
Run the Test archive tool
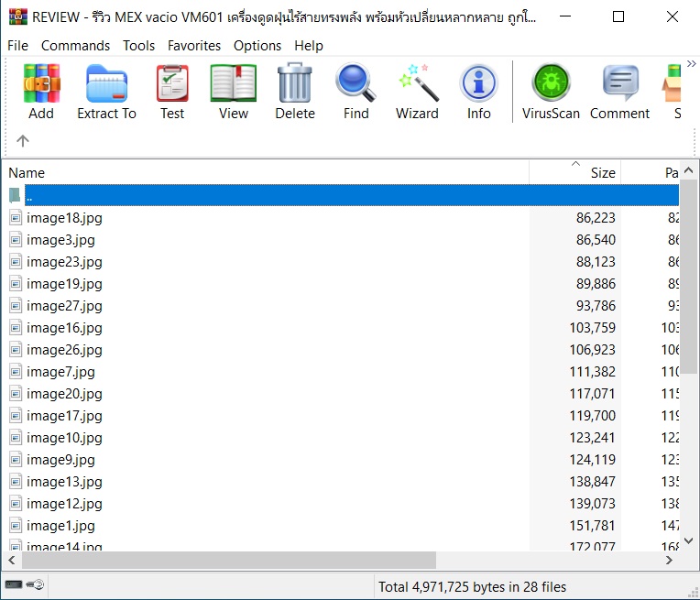[x=172, y=92]
